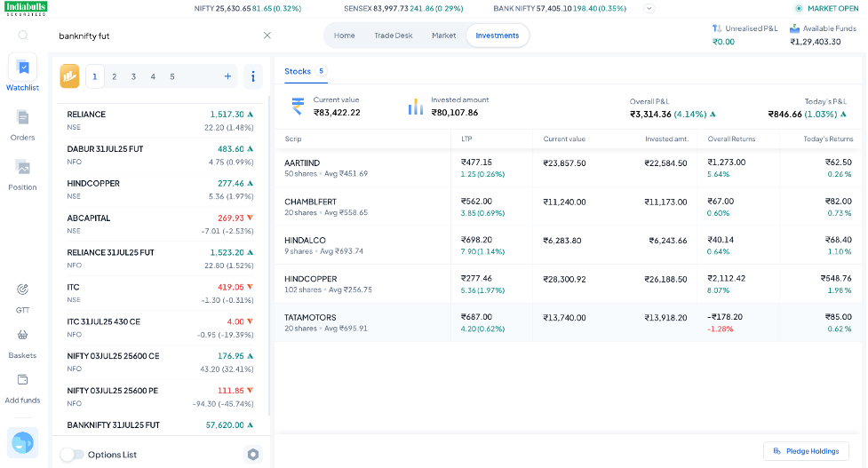Select the Investments tab
The width and height of the screenshot is (868, 468).
pos(498,36)
